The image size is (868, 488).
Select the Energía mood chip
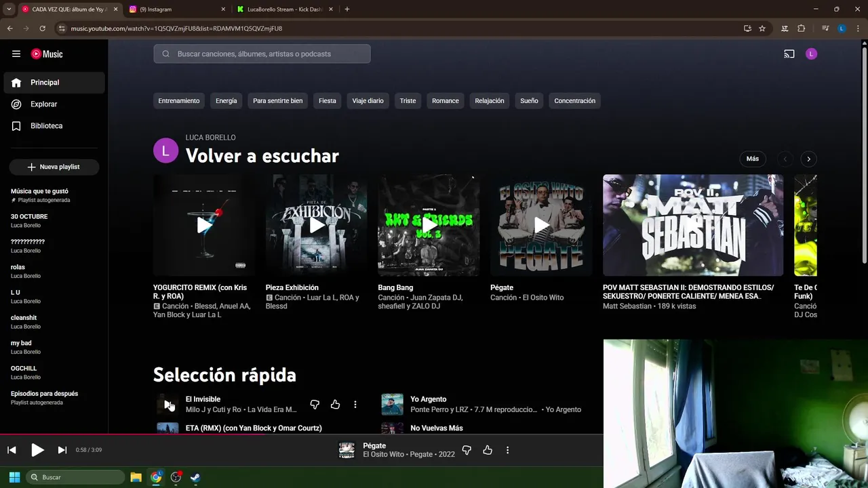click(226, 101)
